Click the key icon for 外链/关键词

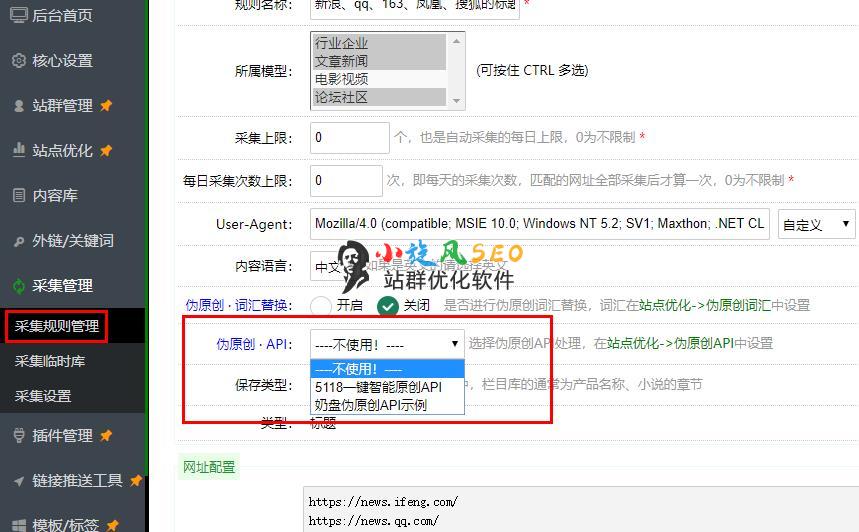point(19,241)
